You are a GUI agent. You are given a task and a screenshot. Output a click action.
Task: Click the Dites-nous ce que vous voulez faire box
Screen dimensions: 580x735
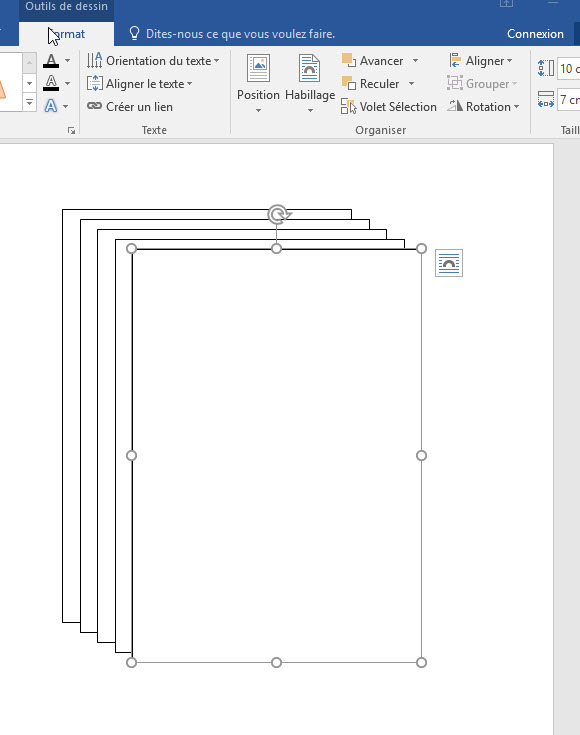click(232, 34)
